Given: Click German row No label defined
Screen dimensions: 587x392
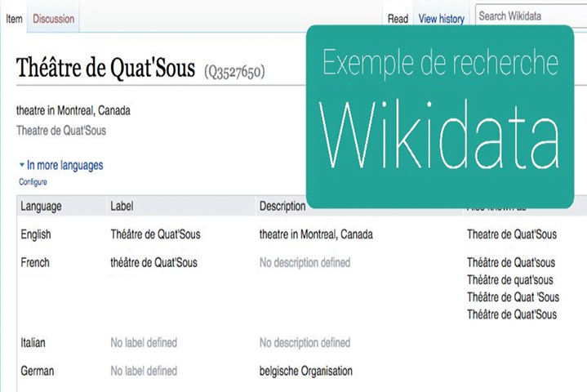Looking at the screenshot, I should (144, 371).
